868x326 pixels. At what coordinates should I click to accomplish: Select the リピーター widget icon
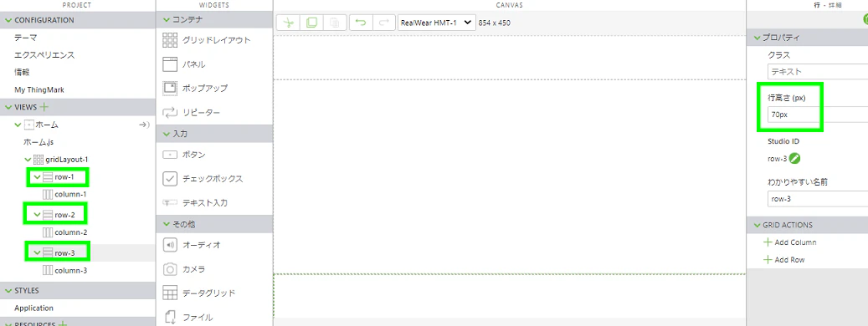169,113
